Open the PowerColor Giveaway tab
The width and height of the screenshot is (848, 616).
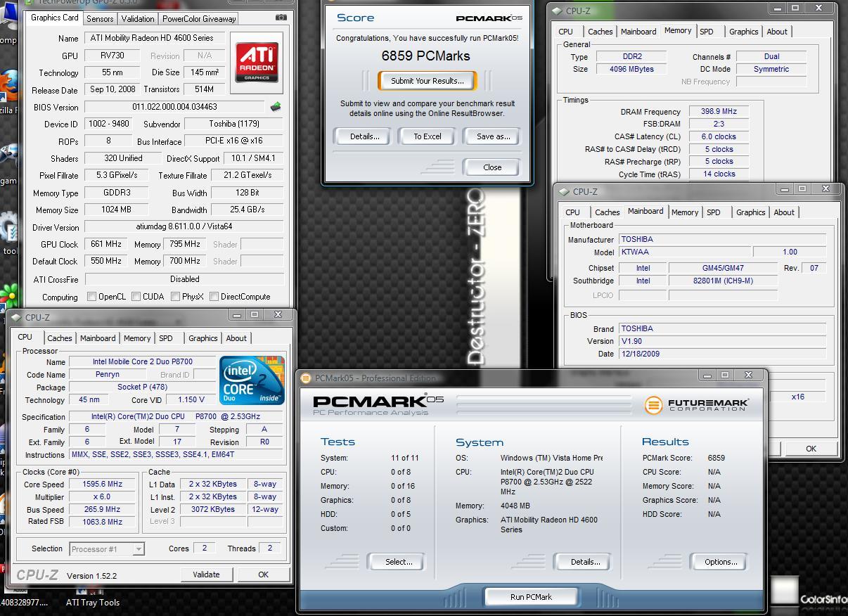[x=199, y=19]
